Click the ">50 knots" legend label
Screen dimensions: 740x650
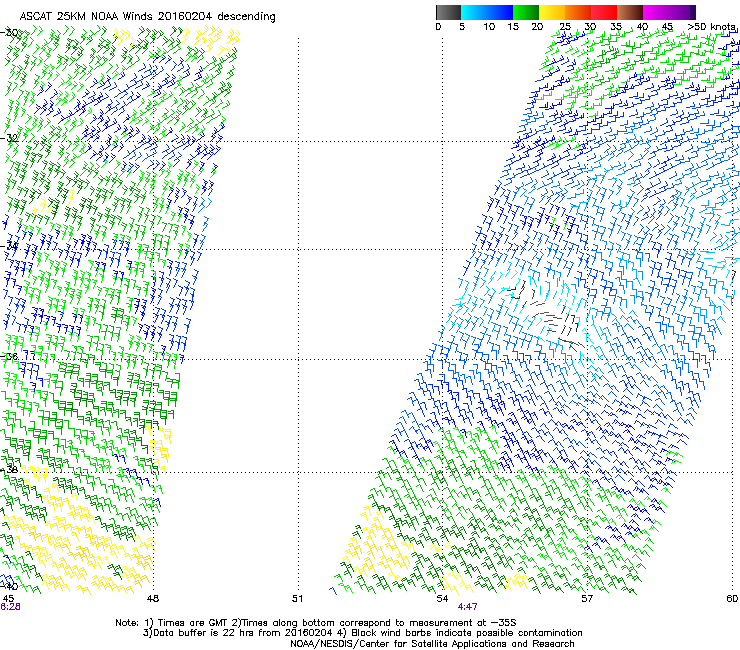(711, 26)
